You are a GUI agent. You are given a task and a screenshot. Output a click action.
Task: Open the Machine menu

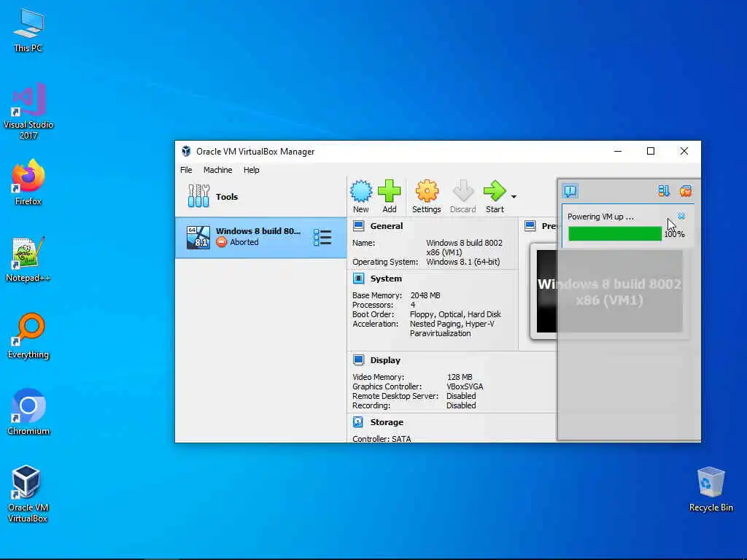click(217, 170)
